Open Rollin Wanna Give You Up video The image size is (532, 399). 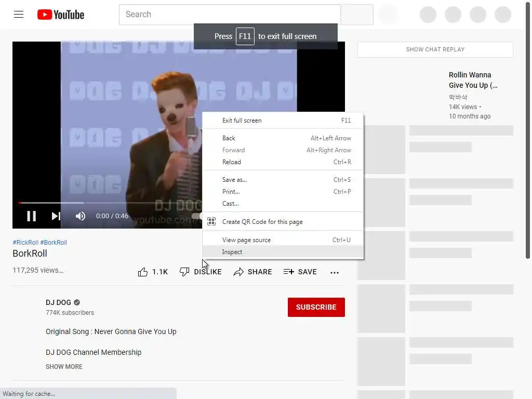[x=473, y=80]
